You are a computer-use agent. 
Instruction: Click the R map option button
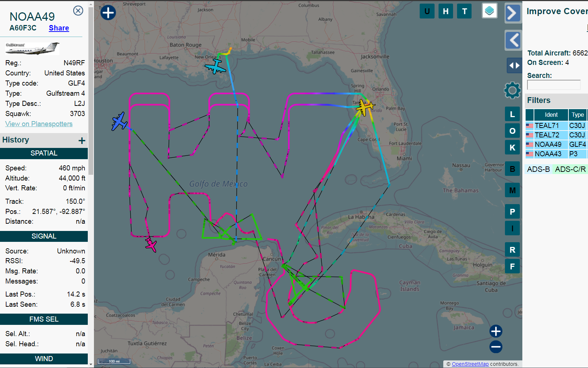tap(512, 250)
